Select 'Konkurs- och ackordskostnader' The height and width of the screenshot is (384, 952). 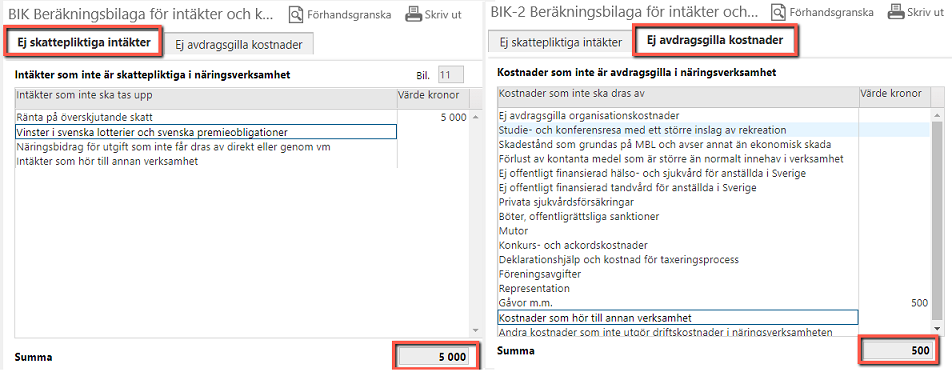tap(678, 245)
